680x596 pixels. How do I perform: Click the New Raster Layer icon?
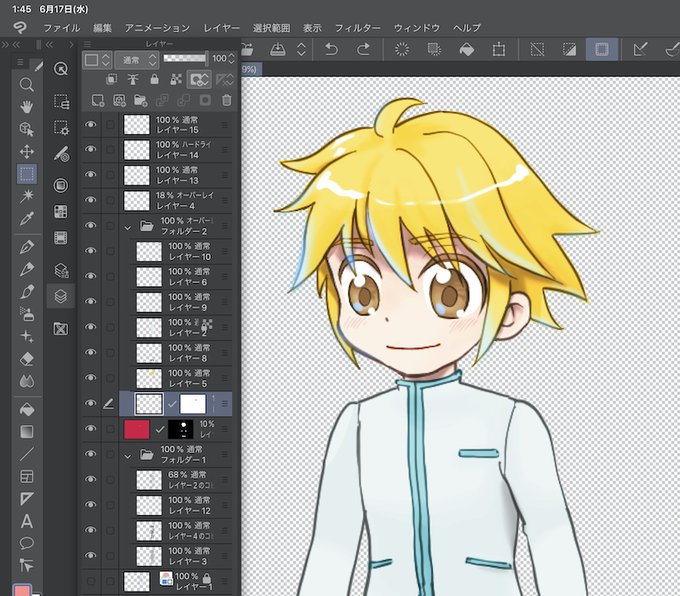(x=98, y=100)
